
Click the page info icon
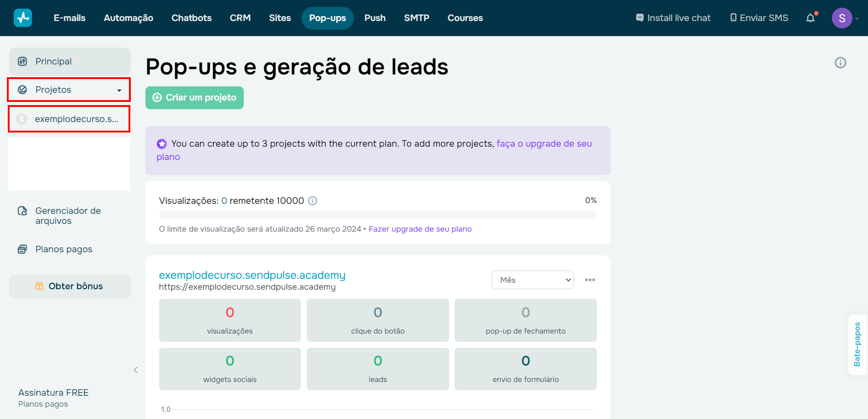click(x=841, y=63)
